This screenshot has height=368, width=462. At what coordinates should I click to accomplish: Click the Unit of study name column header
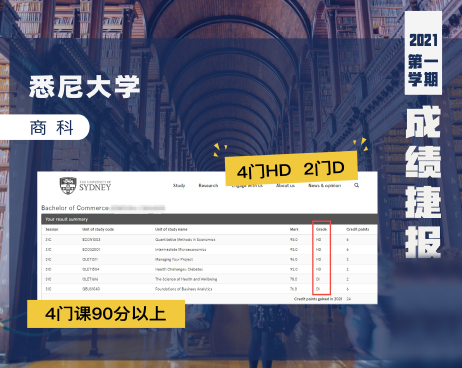(x=171, y=229)
